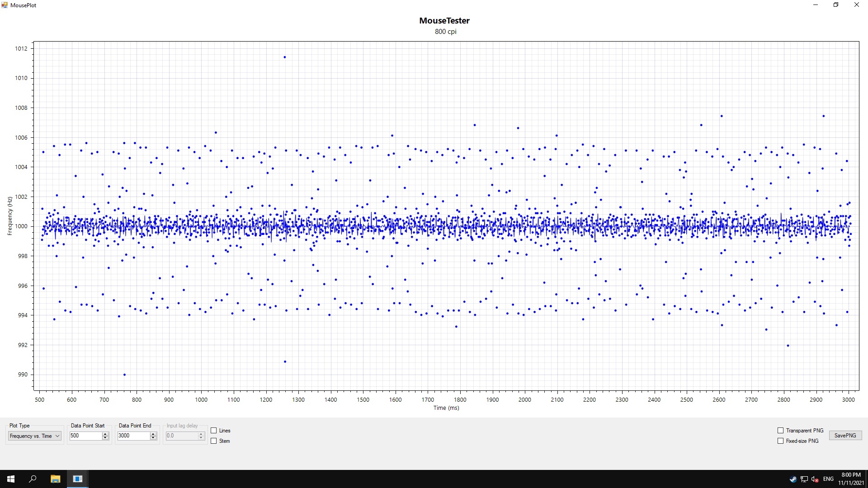Check the Transparent PNG option
868x488 pixels.
coord(780,431)
